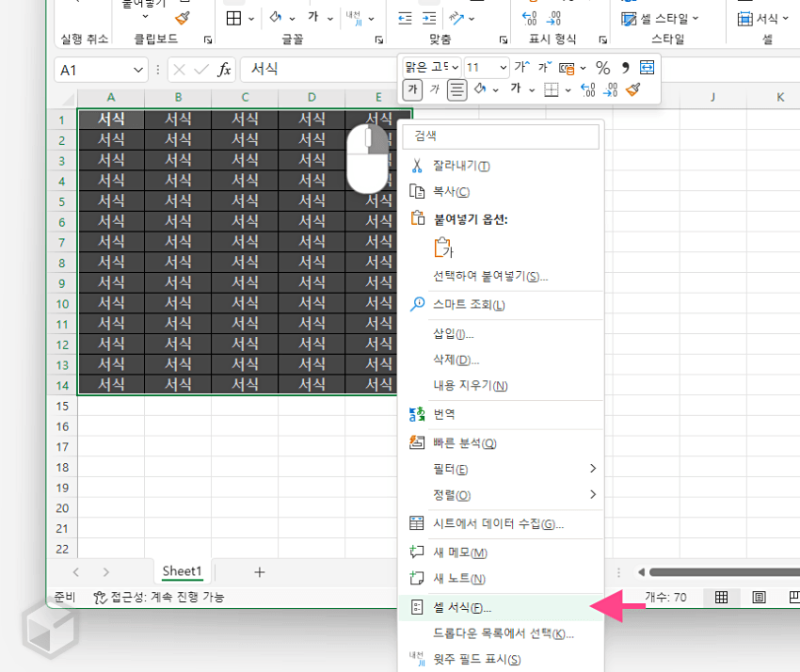
Task: Click the ribbon Format (서식) button in the Cells group
Action: pos(762,19)
